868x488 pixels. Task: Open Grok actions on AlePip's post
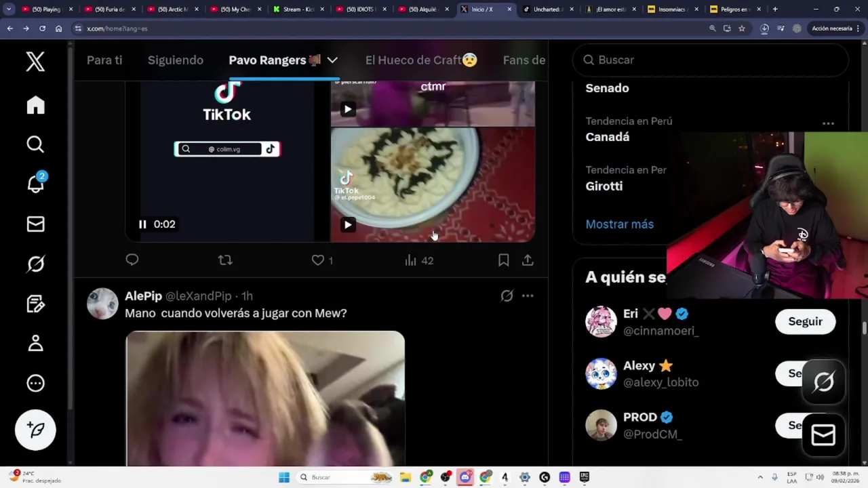(x=507, y=296)
